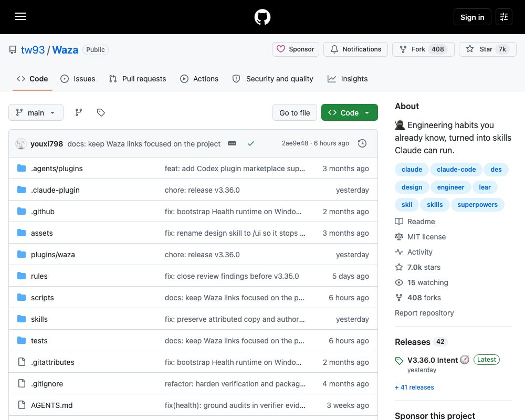Open the main branch dropdown
Image resolution: width=525 pixels, height=420 pixels.
[x=36, y=112]
